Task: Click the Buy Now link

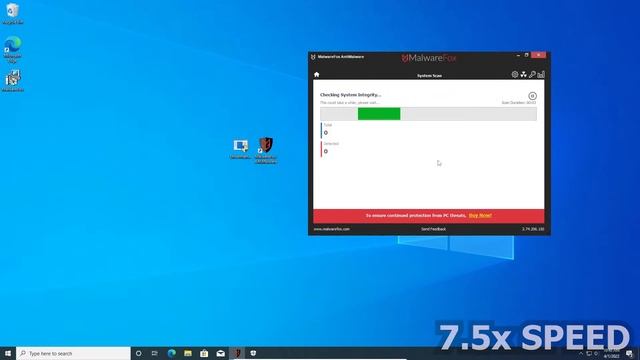Action: (480, 215)
